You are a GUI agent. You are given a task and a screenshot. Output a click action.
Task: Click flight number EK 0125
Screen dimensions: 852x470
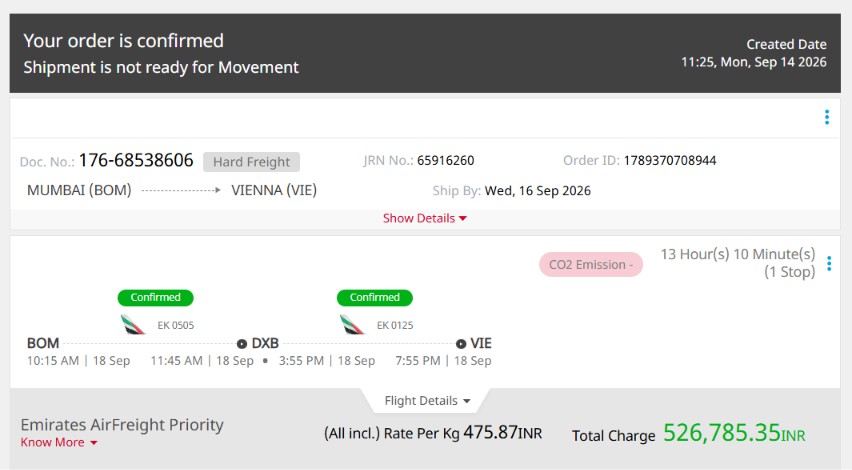pos(395,325)
